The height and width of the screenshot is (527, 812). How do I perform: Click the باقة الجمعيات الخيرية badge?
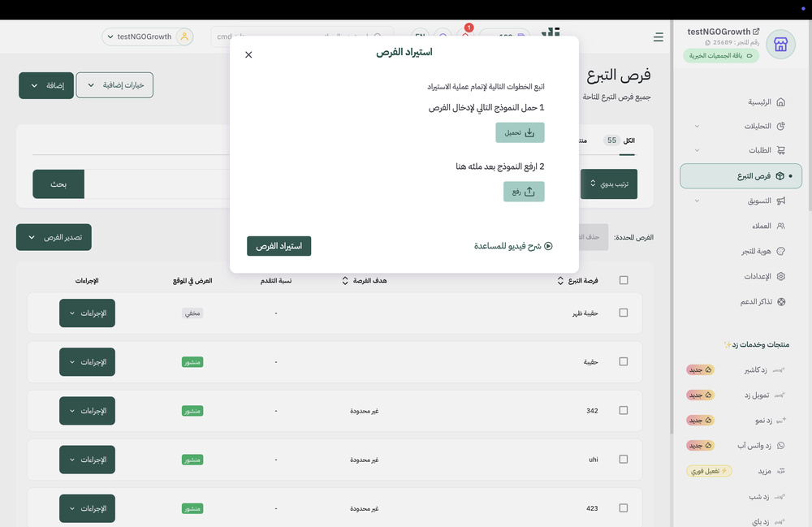pos(721,56)
